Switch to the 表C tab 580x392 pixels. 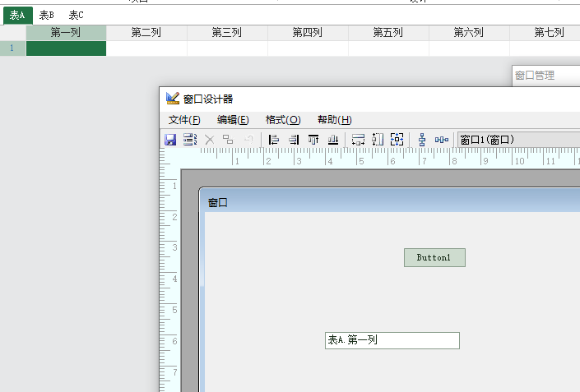click(77, 15)
